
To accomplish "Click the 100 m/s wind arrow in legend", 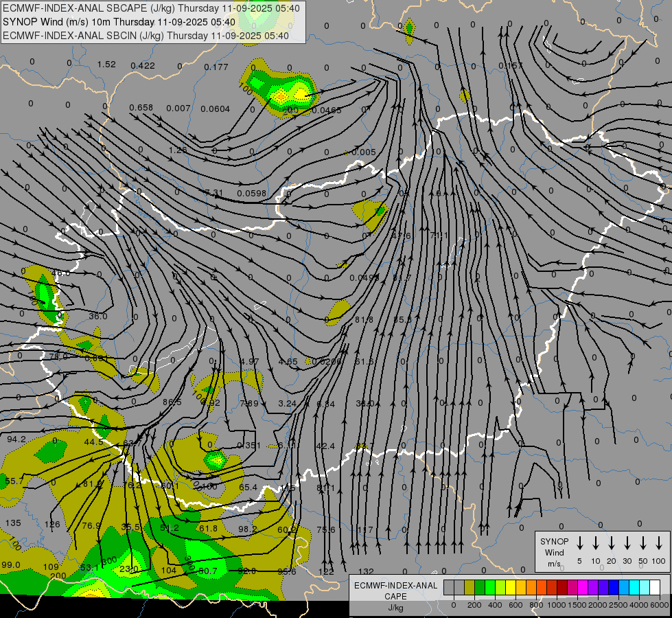I will coord(659,543).
